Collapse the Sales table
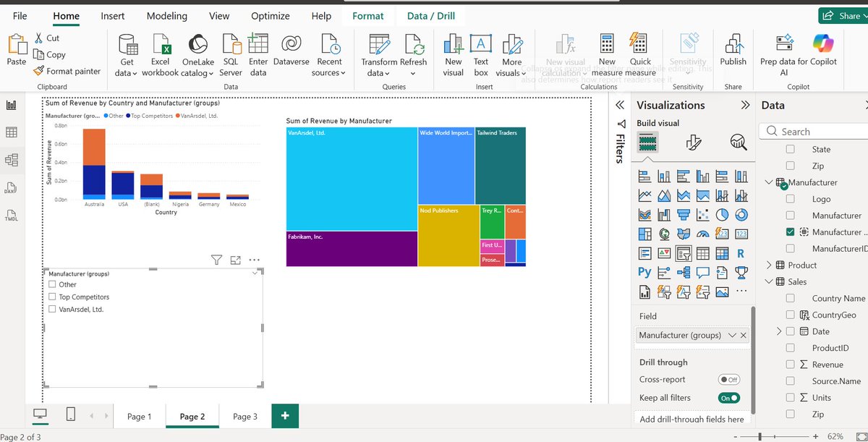This screenshot has width=868, height=442. 768,281
